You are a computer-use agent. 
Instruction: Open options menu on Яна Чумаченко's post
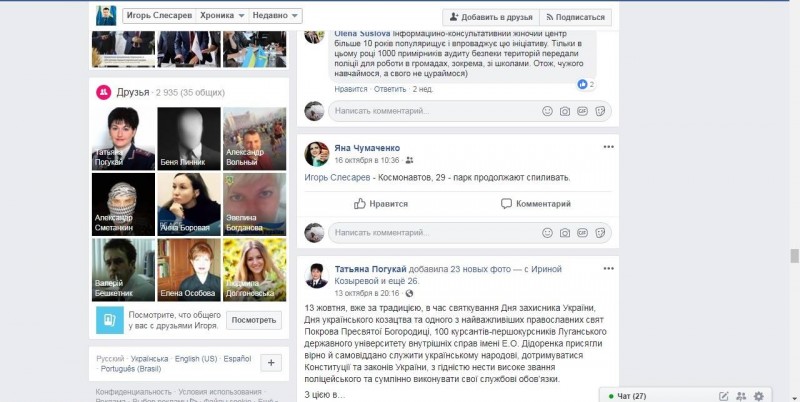coord(608,147)
